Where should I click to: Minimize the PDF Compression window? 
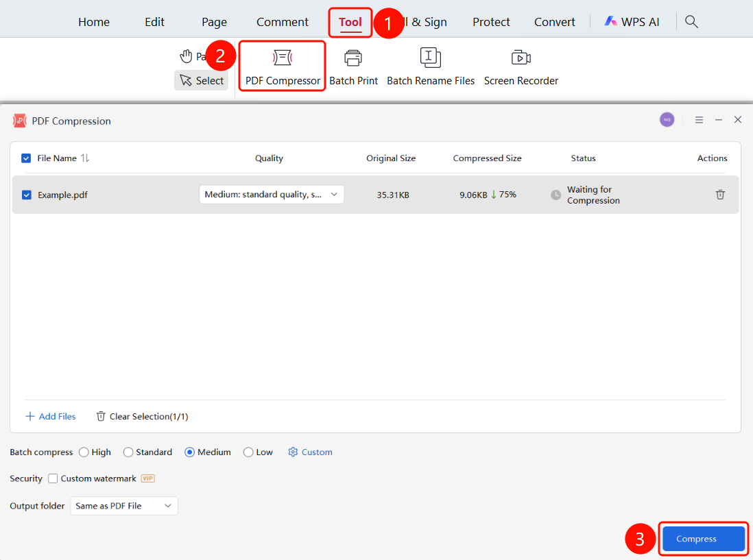click(x=719, y=120)
